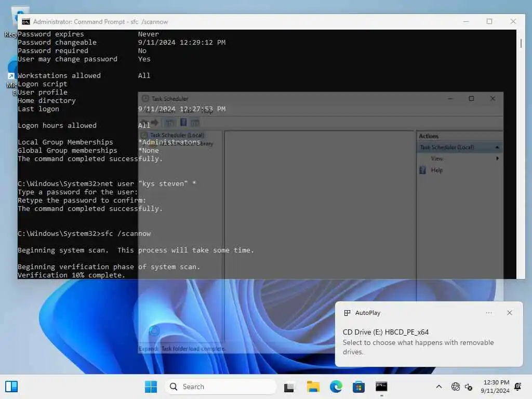Screen dimensions: 532x399
Task: Click 'Logon hours allowed' line
Action: coord(57,126)
